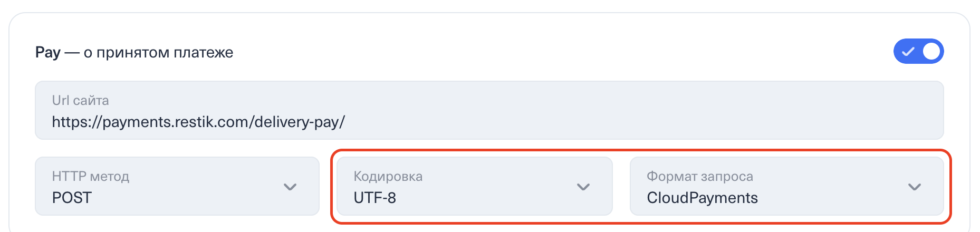Image resolution: width=980 pixels, height=232 pixels.
Task: Click the "HTTP метод" label text
Action: (x=91, y=176)
